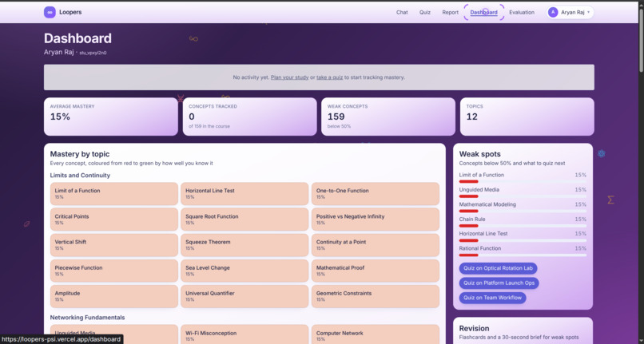Select Positive vs Negative Infinity card
This screenshot has height=344, width=644.
tap(376, 219)
